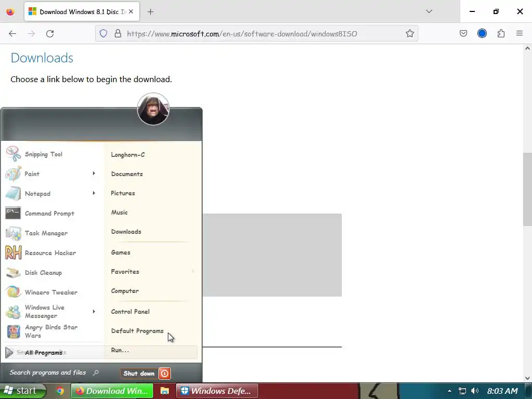Click the Search programs and files box
The width and height of the screenshot is (532, 399).
(54, 373)
